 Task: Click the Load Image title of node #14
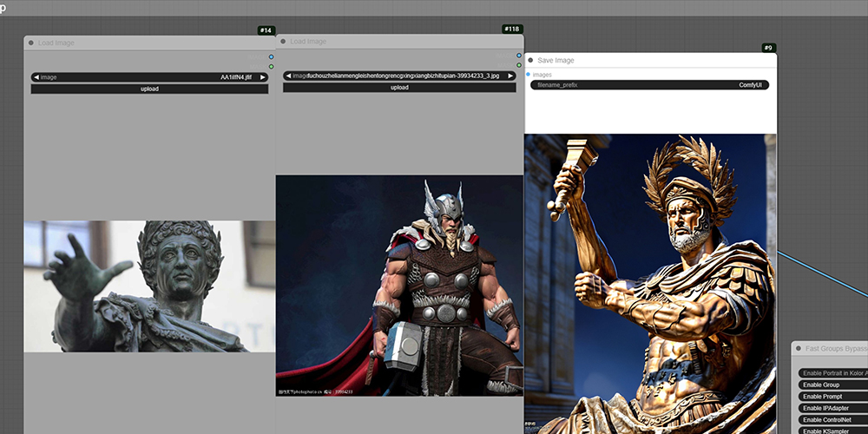click(x=56, y=43)
